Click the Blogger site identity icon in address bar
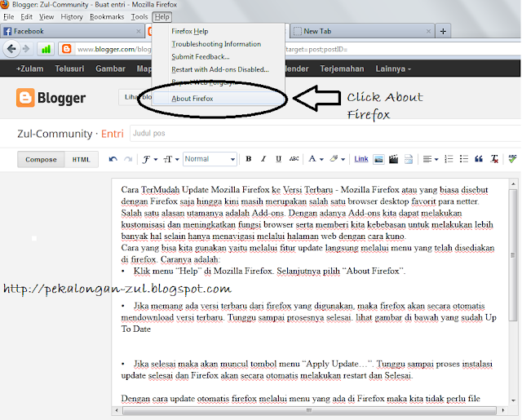 coord(67,49)
